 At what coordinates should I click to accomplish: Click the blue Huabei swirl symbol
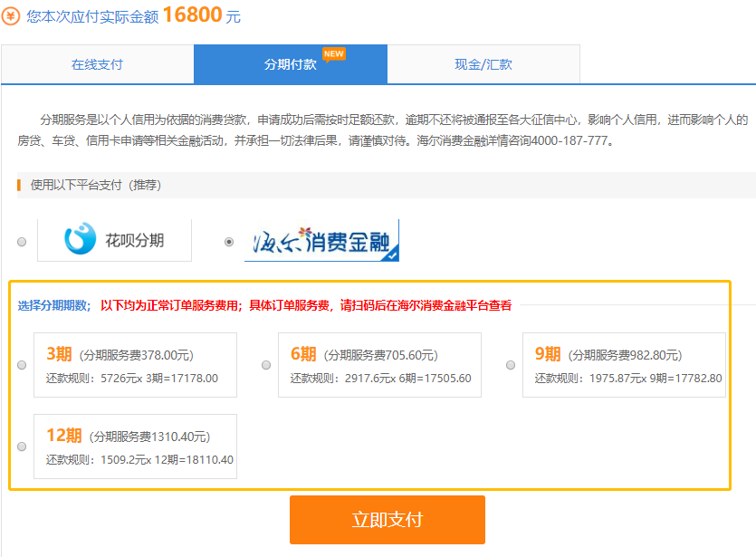coord(80,238)
